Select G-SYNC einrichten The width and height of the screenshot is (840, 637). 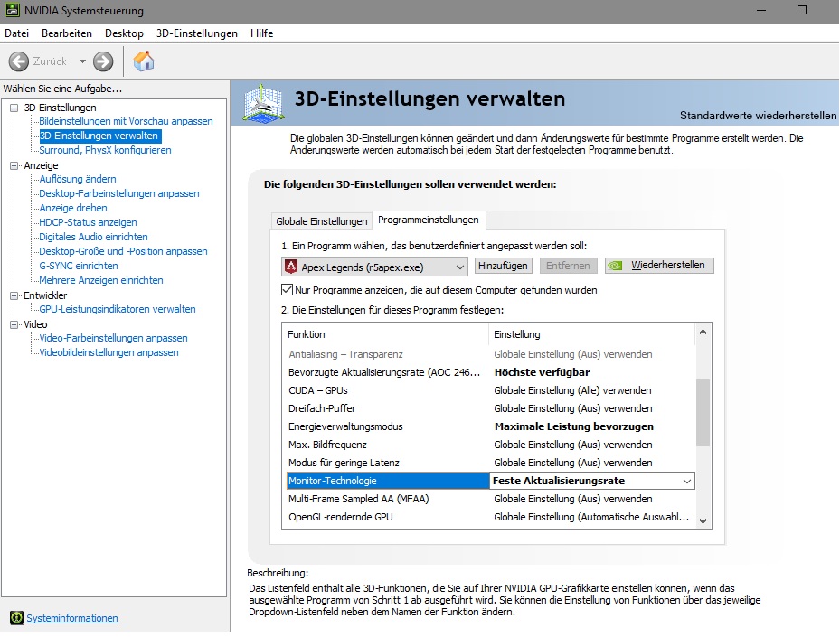click(x=79, y=266)
